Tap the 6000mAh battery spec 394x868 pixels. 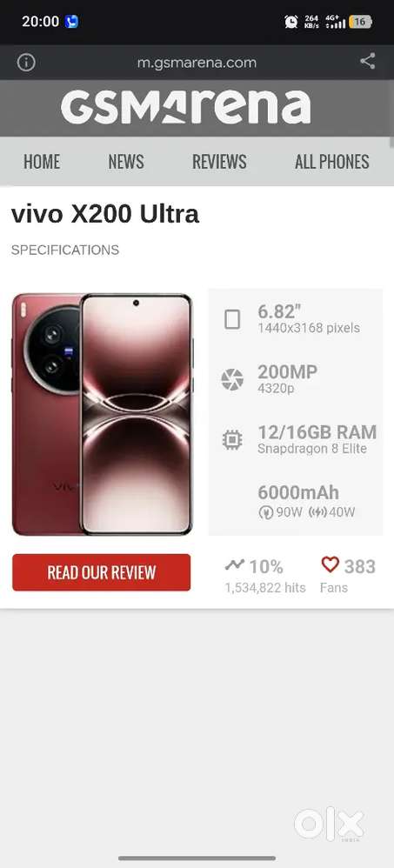point(298,492)
